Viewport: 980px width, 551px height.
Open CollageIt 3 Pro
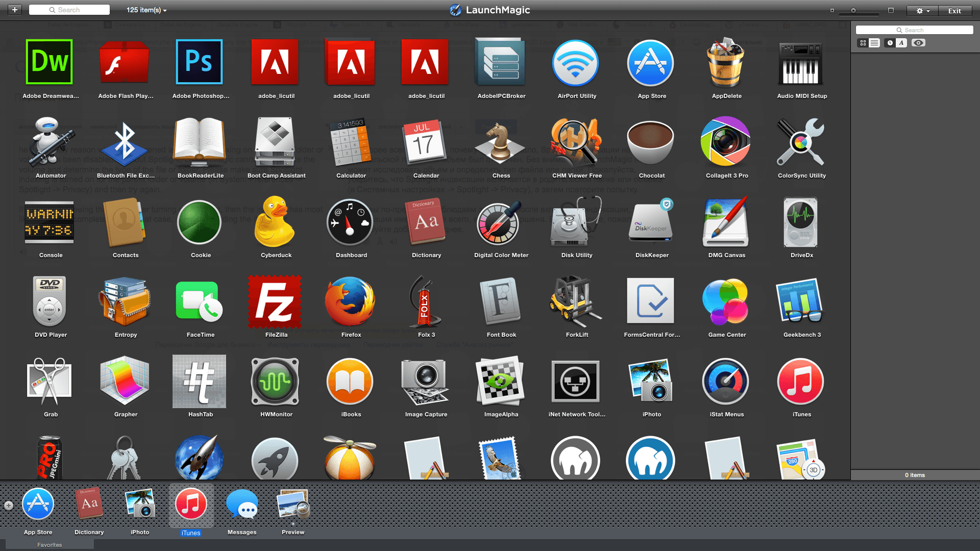(725, 142)
